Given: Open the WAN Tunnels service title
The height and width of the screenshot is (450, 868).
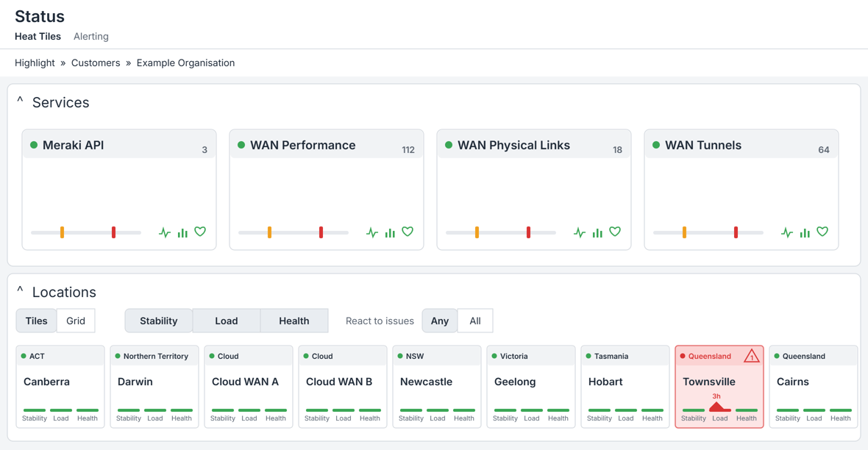Looking at the screenshot, I should point(703,145).
